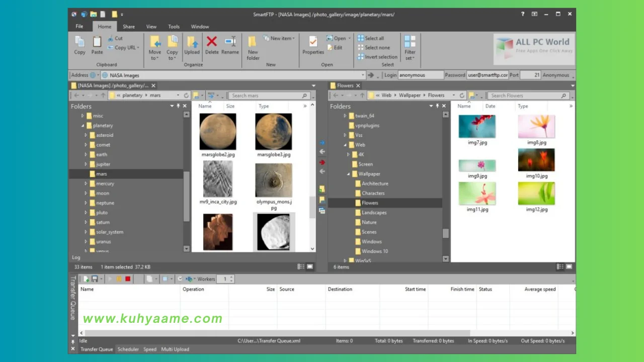This screenshot has height=362, width=644.
Task: Open the File menu
Action: point(79,27)
